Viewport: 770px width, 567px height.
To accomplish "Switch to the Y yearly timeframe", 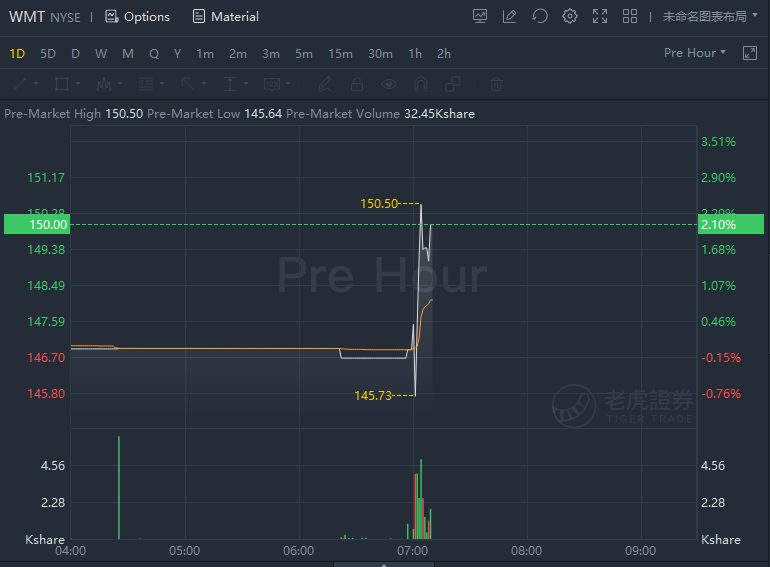I will [177, 54].
